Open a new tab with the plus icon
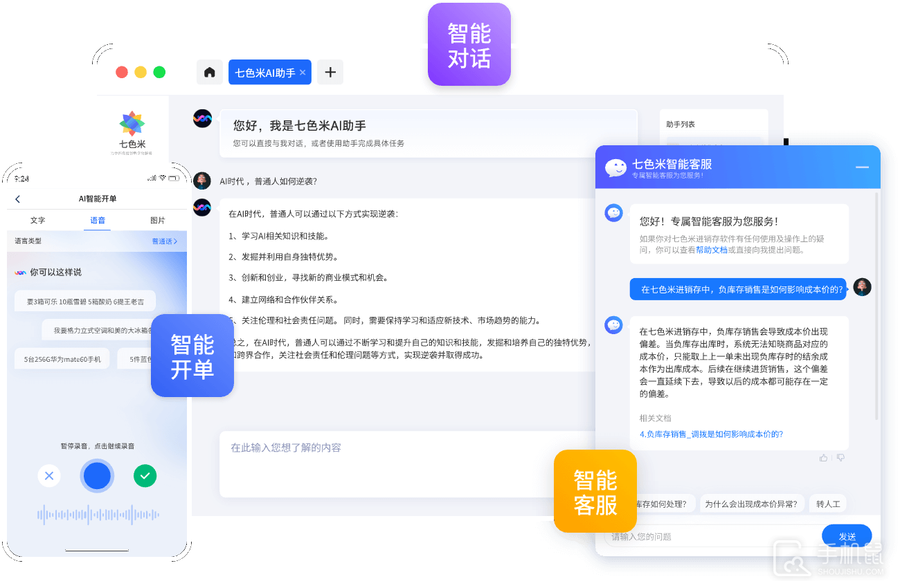The height and width of the screenshot is (588, 900). (x=330, y=72)
